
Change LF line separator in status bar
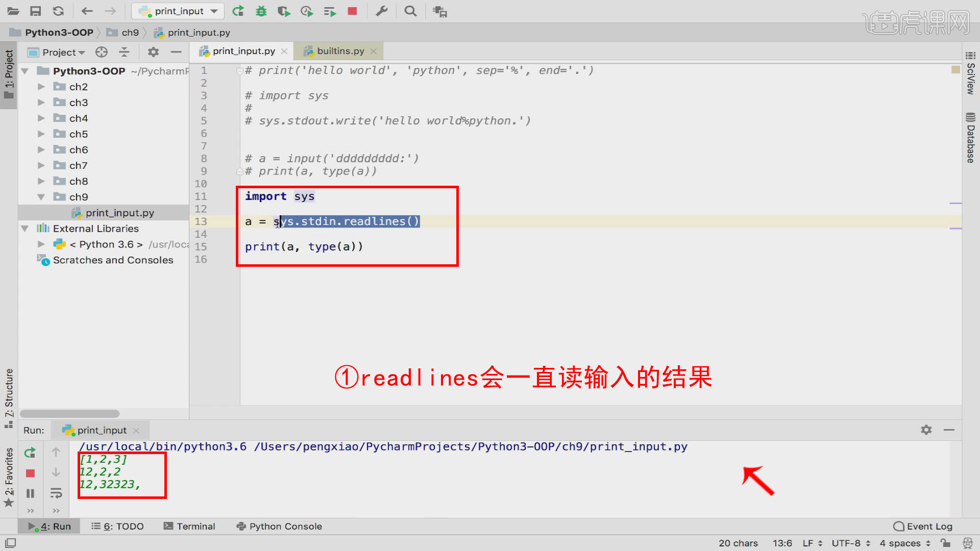point(812,543)
